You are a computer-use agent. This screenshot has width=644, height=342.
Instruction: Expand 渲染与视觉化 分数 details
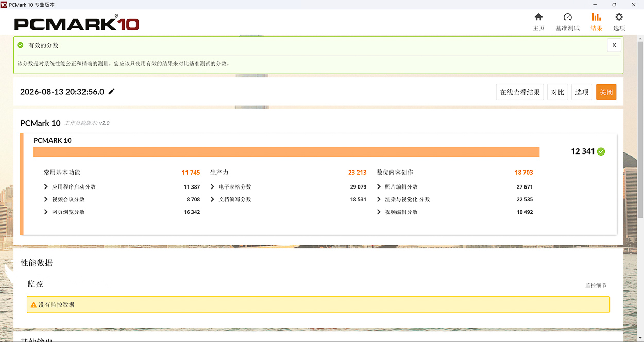pos(379,199)
